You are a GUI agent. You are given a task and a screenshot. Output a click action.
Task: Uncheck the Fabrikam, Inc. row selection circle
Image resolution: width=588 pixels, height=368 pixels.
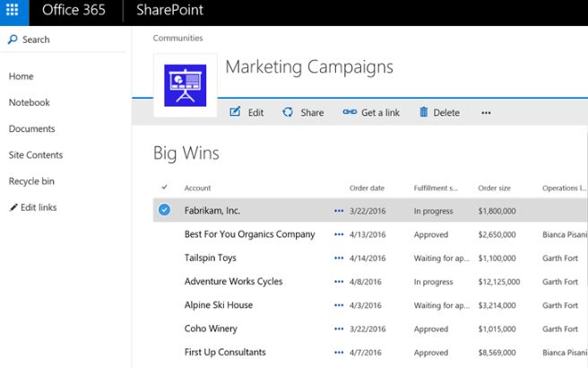(164, 209)
